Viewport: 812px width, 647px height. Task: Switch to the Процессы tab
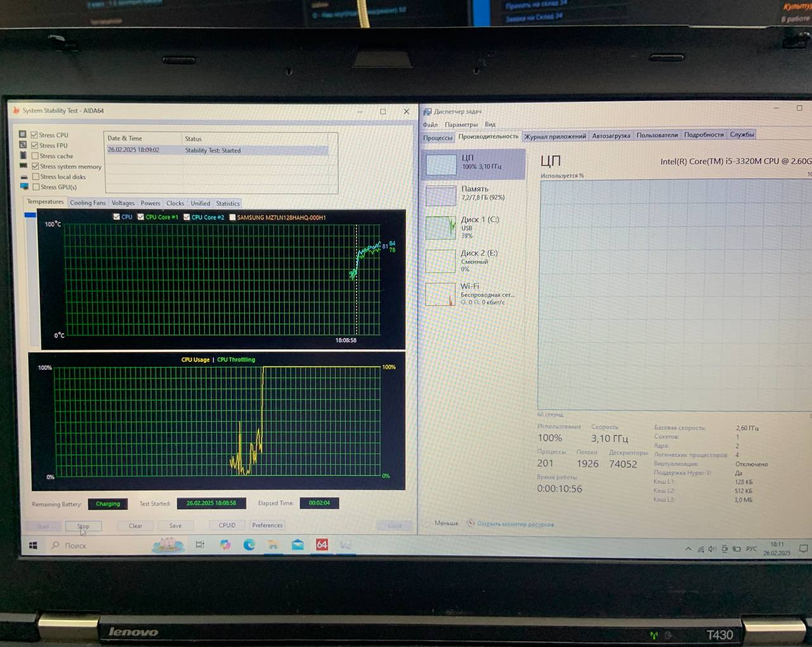[438, 138]
